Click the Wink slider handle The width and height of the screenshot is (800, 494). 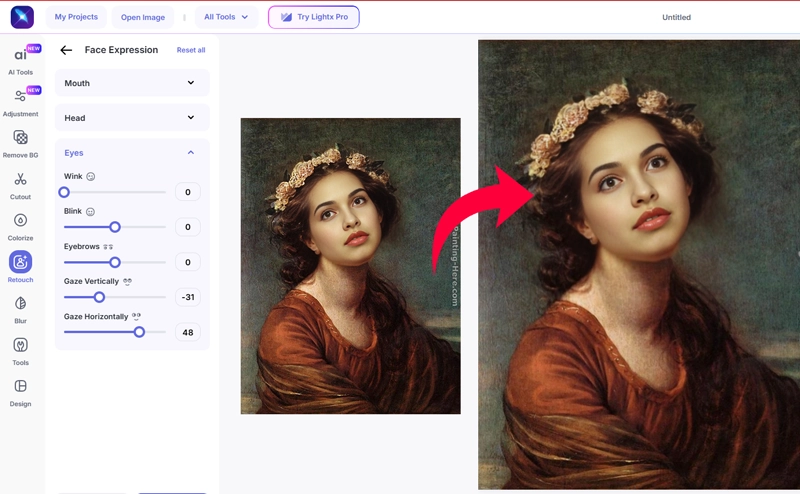pyautogui.click(x=64, y=192)
